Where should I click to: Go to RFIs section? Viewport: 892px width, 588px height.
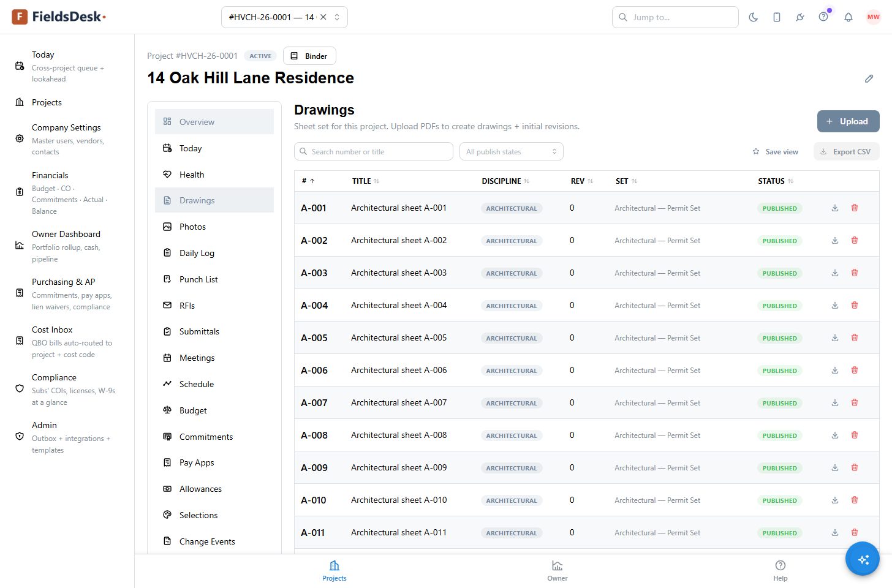(214, 306)
